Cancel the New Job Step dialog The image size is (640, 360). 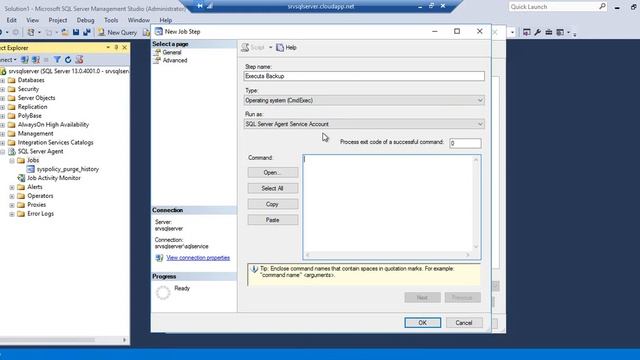click(464, 322)
